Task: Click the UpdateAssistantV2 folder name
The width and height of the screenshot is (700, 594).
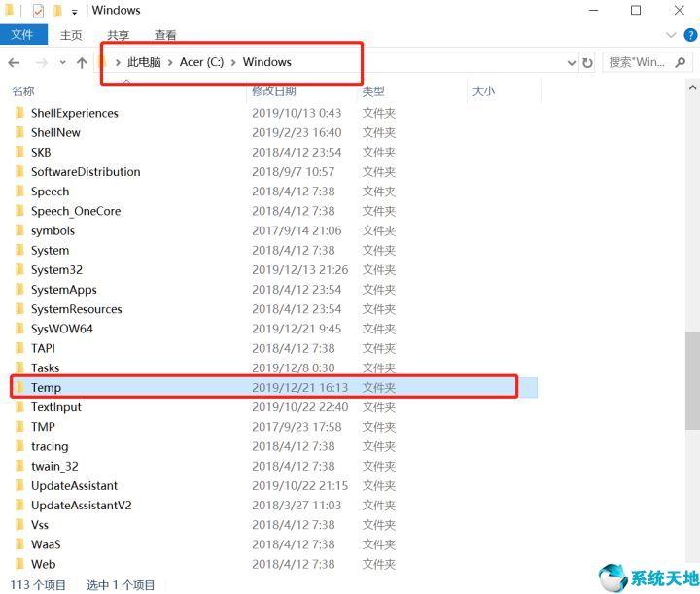Action: tap(82, 506)
